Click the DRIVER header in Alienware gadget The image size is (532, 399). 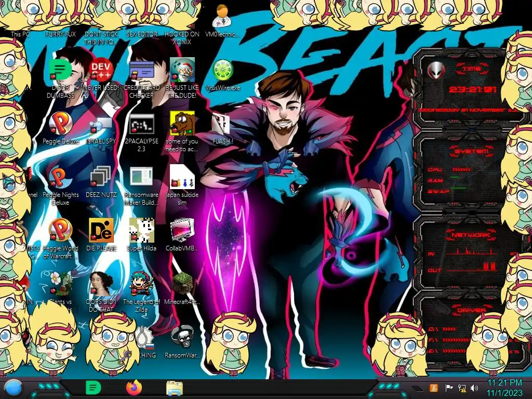click(x=472, y=310)
